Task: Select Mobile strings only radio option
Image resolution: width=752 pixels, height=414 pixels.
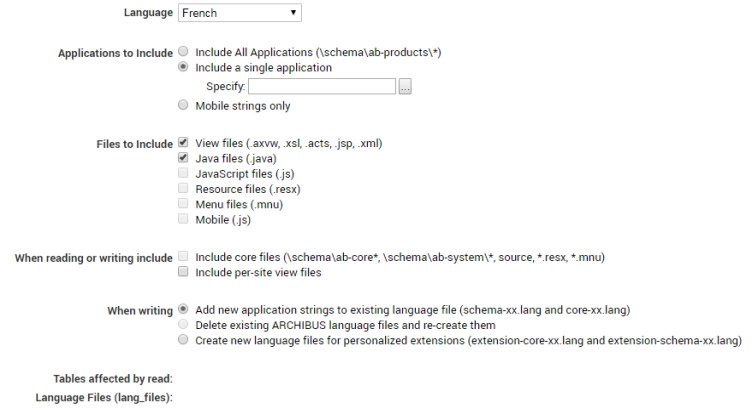Action: pos(183,105)
